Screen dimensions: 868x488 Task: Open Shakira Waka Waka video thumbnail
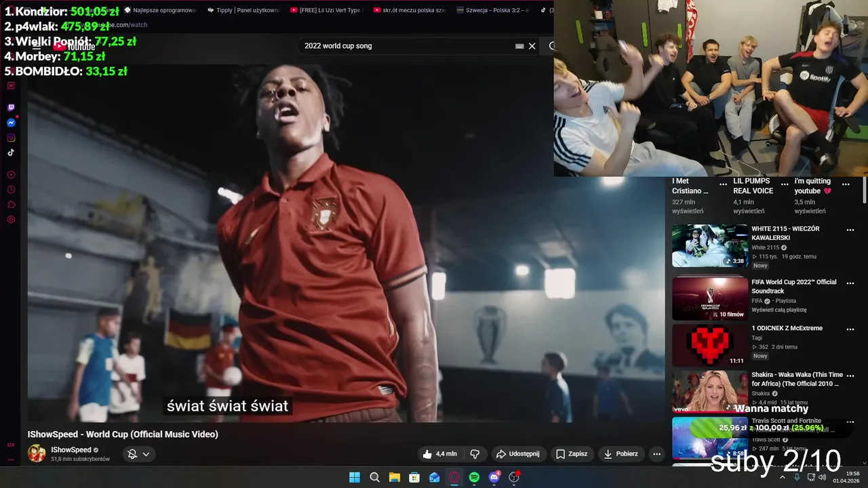[710, 391]
